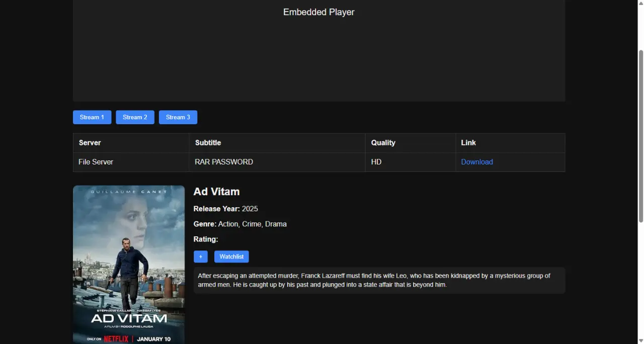Click the page vertical scrollbar thumb
The width and height of the screenshot is (644, 344).
[641, 136]
